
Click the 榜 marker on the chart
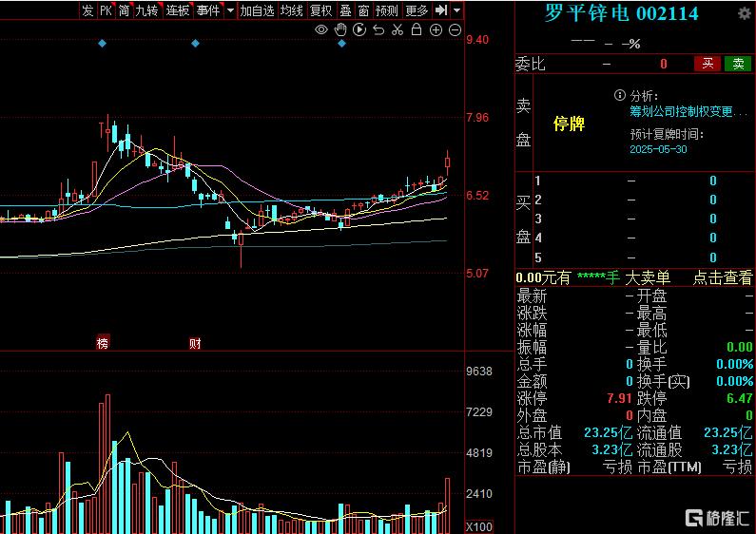click(x=103, y=343)
